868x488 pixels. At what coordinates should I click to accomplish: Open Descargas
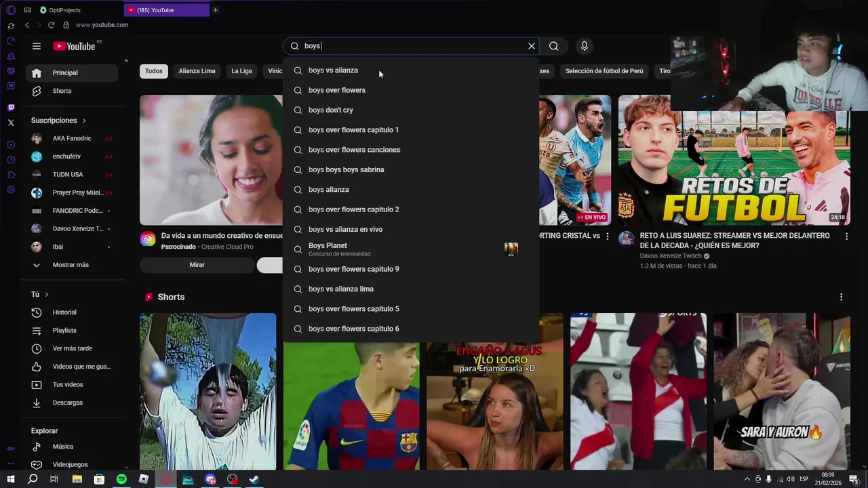[72, 403]
